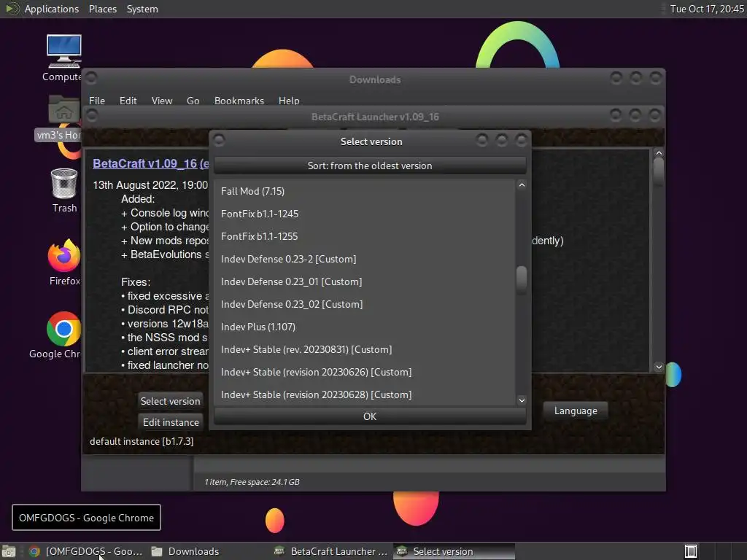Image resolution: width=747 pixels, height=560 pixels.
Task: Open Downloads window menu button
Action: tap(91, 77)
